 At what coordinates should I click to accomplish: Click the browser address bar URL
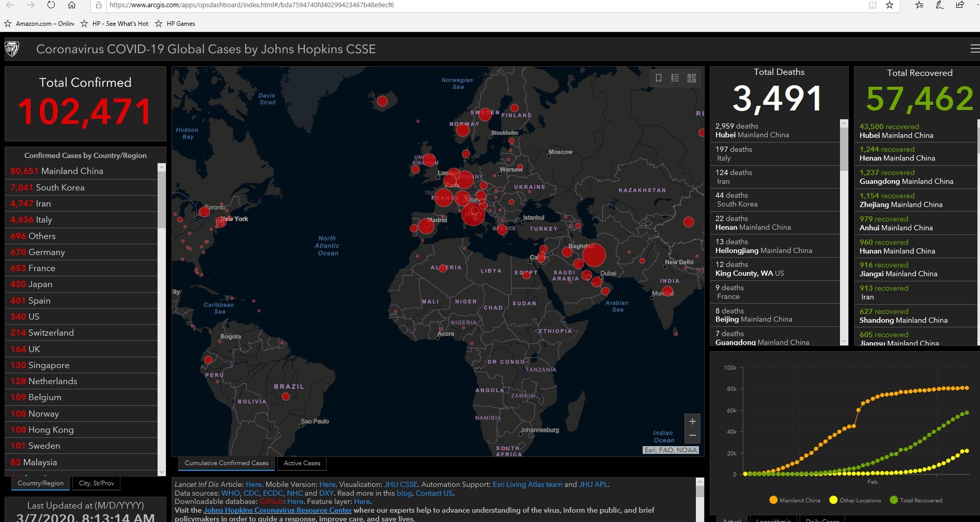[x=252, y=5]
